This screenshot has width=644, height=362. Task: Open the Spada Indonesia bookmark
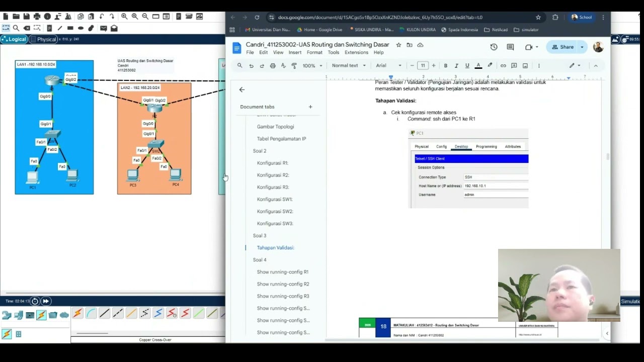point(459,30)
